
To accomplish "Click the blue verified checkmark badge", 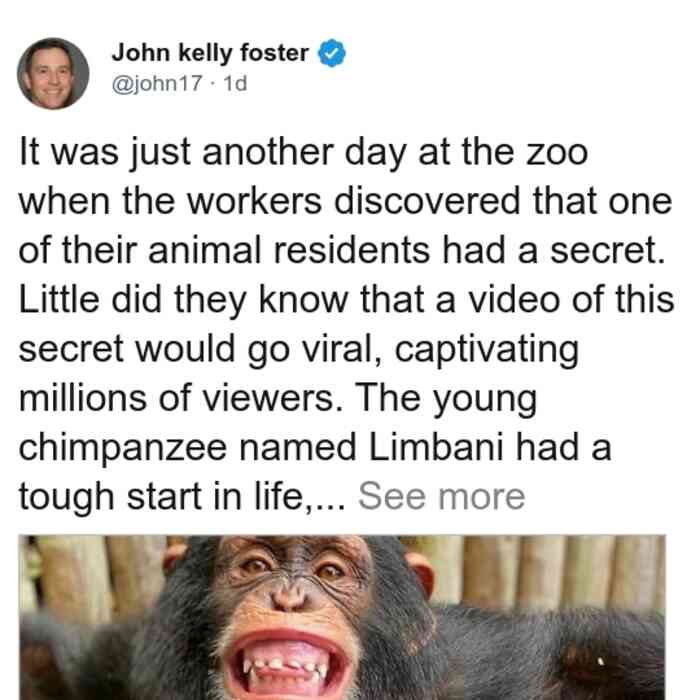I will click(331, 53).
